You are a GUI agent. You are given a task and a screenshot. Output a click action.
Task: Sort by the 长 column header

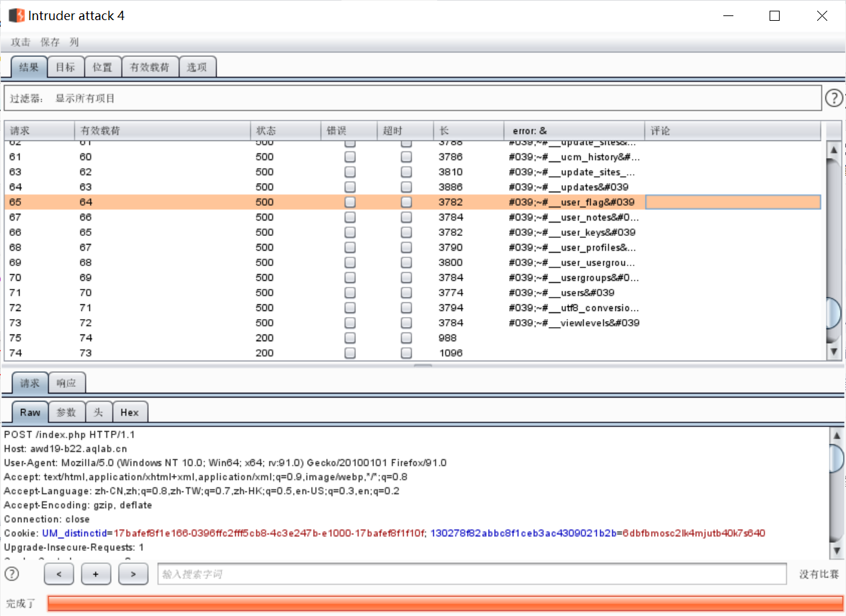[x=469, y=131]
